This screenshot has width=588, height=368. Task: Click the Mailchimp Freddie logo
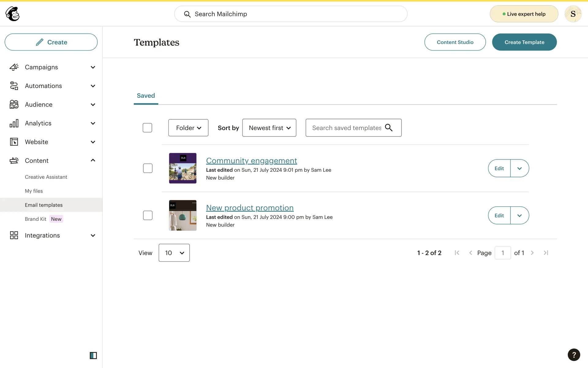(x=13, y=14)
